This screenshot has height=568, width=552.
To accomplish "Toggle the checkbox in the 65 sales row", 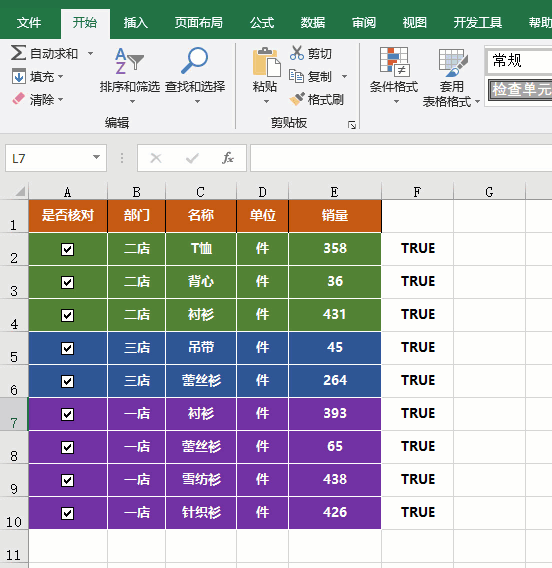I will [x=67, y=447].
